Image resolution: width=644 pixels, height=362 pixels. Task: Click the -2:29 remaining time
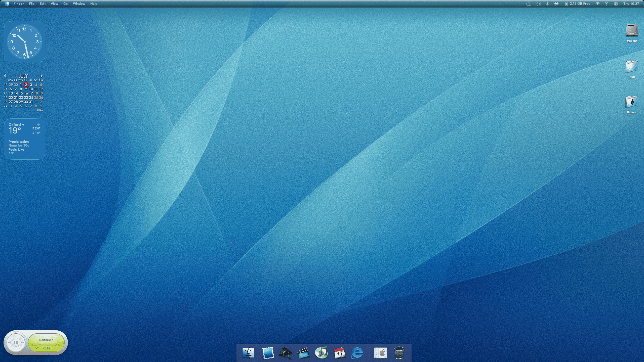coord(47,348)
